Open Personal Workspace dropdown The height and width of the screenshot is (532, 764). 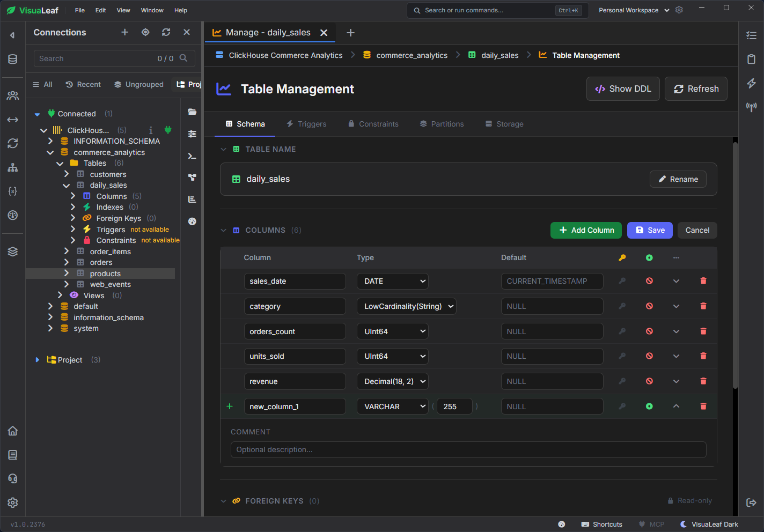[x=634, y=10]
